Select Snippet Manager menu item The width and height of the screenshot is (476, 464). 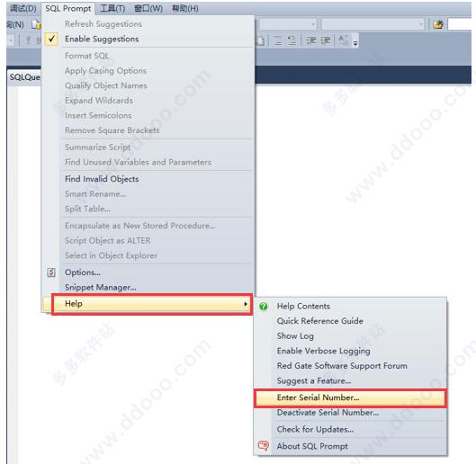[101, 287]
